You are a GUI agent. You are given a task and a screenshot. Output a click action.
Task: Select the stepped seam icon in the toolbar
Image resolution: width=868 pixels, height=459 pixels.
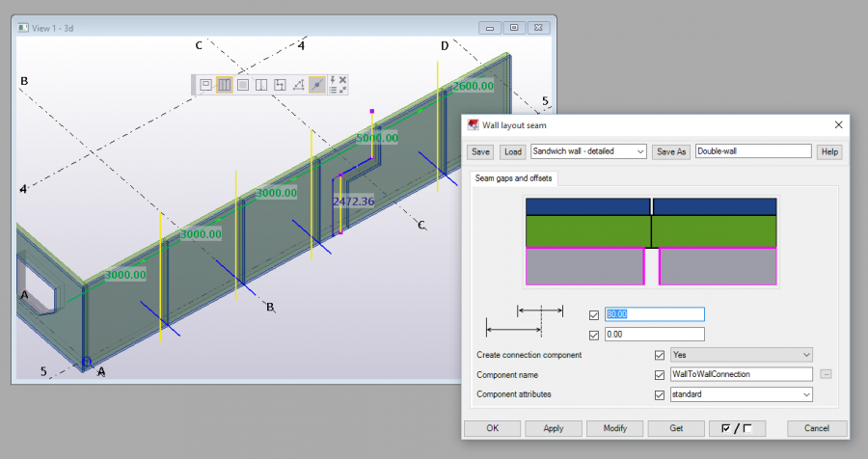[280, 85]
